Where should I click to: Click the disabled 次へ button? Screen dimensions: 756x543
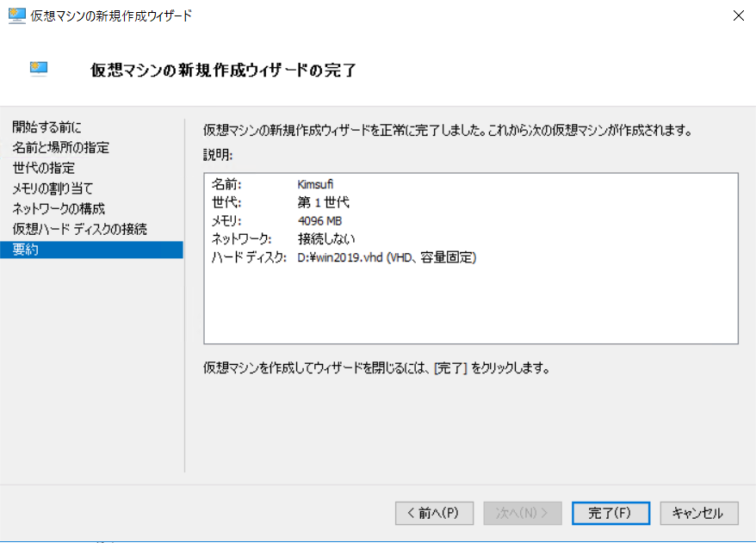tap(523, 513)
